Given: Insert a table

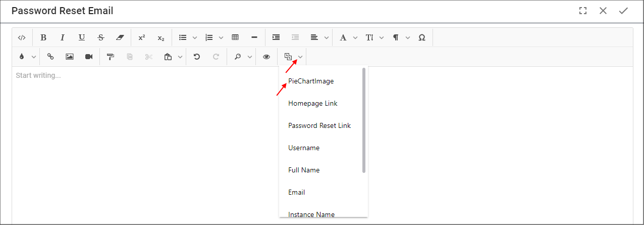Looking at the screenshot, I should [235, 37].
